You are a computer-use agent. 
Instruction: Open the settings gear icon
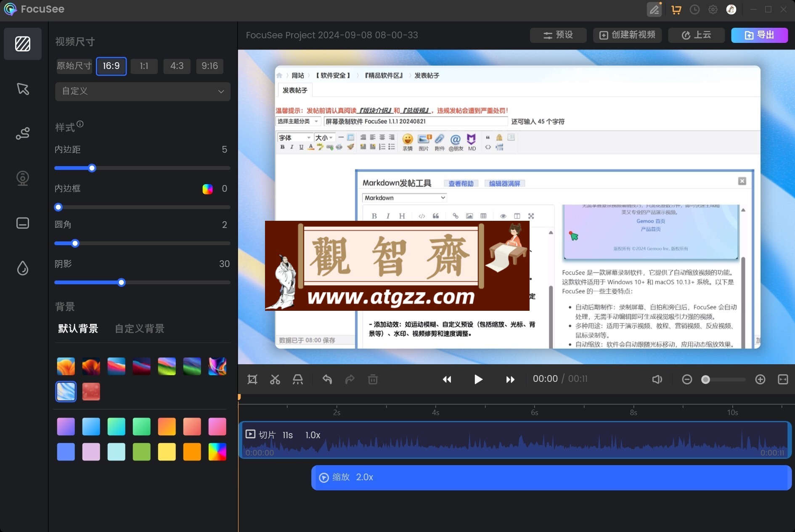click(x=713, y=9)
